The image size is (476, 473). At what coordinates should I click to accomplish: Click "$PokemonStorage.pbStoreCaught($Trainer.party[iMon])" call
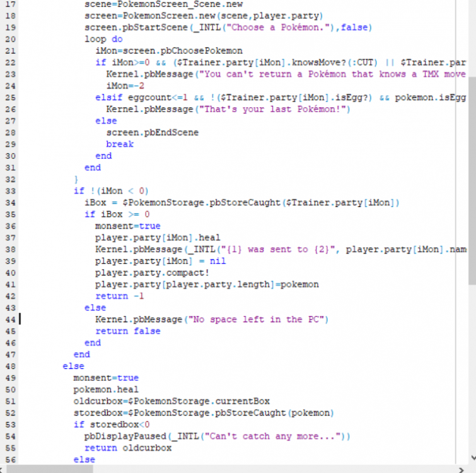[x=261, y=202]
